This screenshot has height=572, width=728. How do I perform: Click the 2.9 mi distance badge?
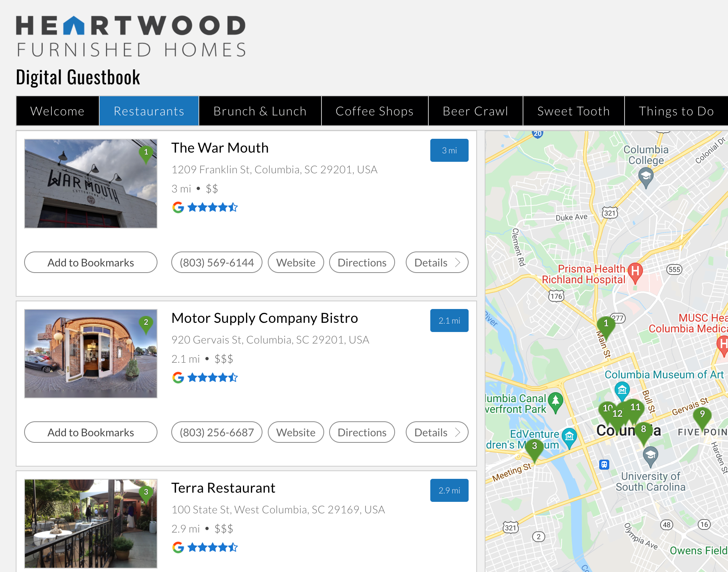(449, 490)
